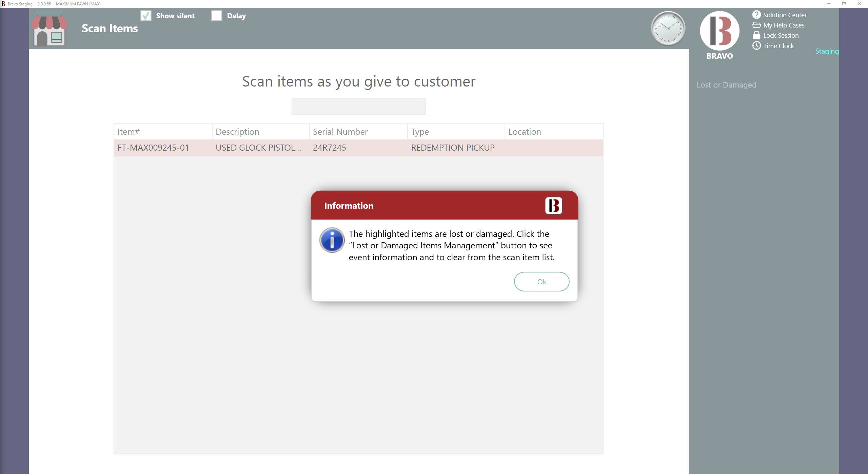Click the round Bravo logo
This screenshot has height=474, width=868.
[719, 31]
